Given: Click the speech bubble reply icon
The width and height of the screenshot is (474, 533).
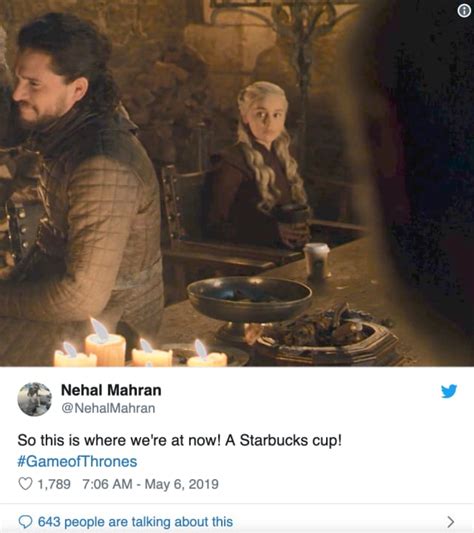Looking at the screenshot, I should 25,521.
